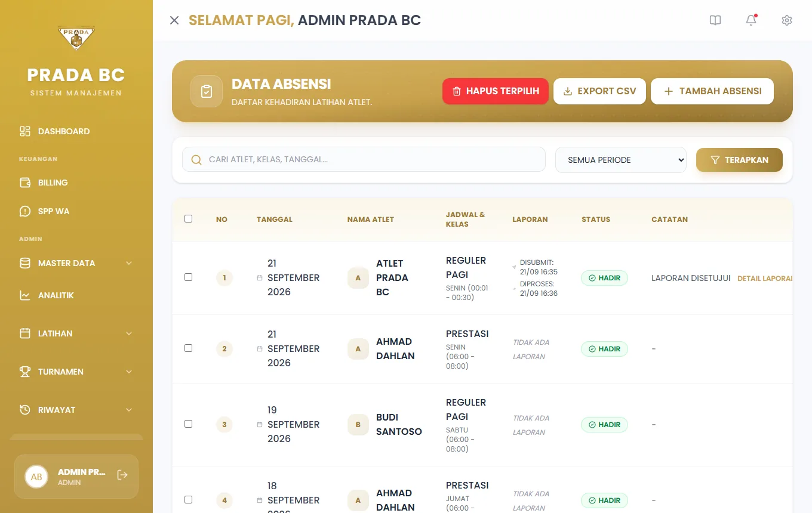The image size is (812, 513).
Task: Expand the Master Data menu
Action: click(x=76, y=263)
